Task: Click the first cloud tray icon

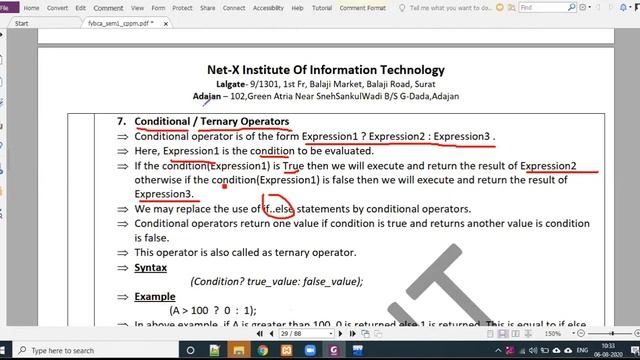Action: (556, 350)
